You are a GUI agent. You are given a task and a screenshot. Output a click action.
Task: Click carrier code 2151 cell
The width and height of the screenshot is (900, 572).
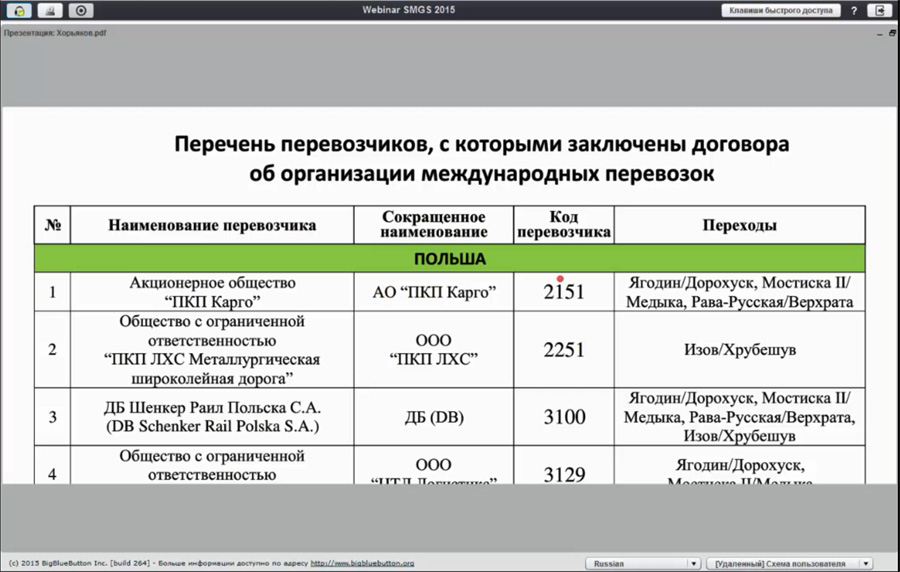point(564,292)
